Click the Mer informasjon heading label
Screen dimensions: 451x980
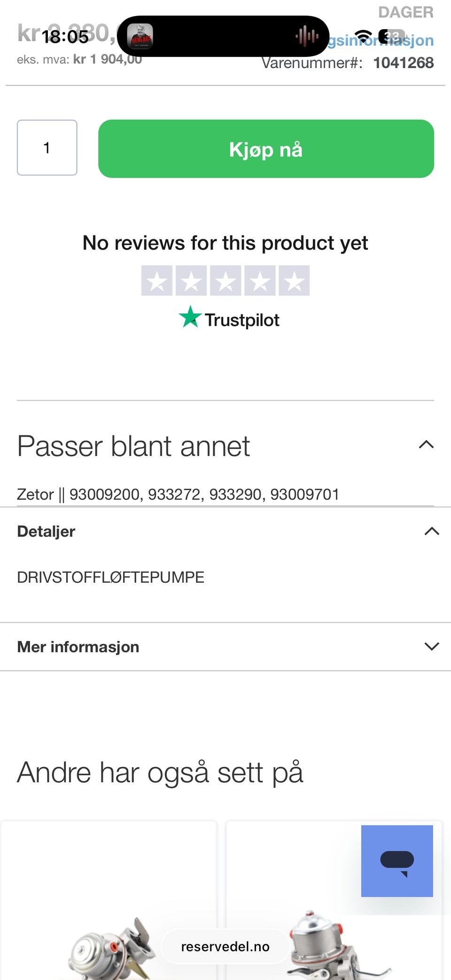point(78,647)
